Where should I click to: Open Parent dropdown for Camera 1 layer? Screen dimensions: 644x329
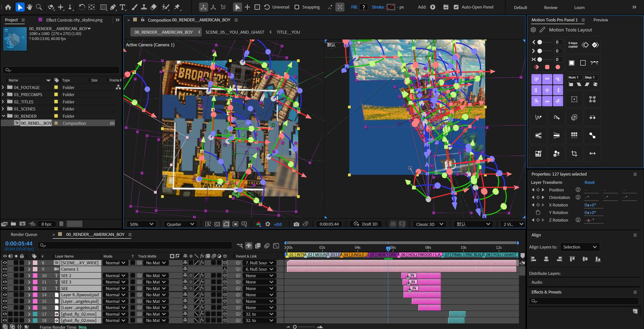(259, 269)
